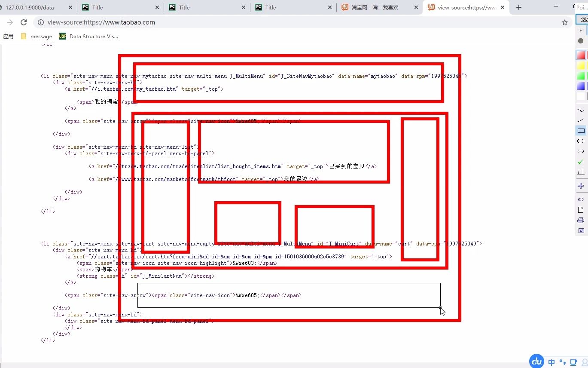Click the 已买到的宝贝 text in the source
The image size is (588, 368).
pos(347,166)
